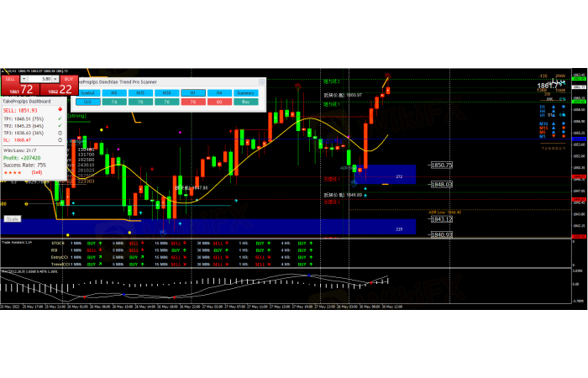Click the red down arrow in dashboard
This screenshot has height=378, width=588.
pyautogui.click(x=60, y=108)
